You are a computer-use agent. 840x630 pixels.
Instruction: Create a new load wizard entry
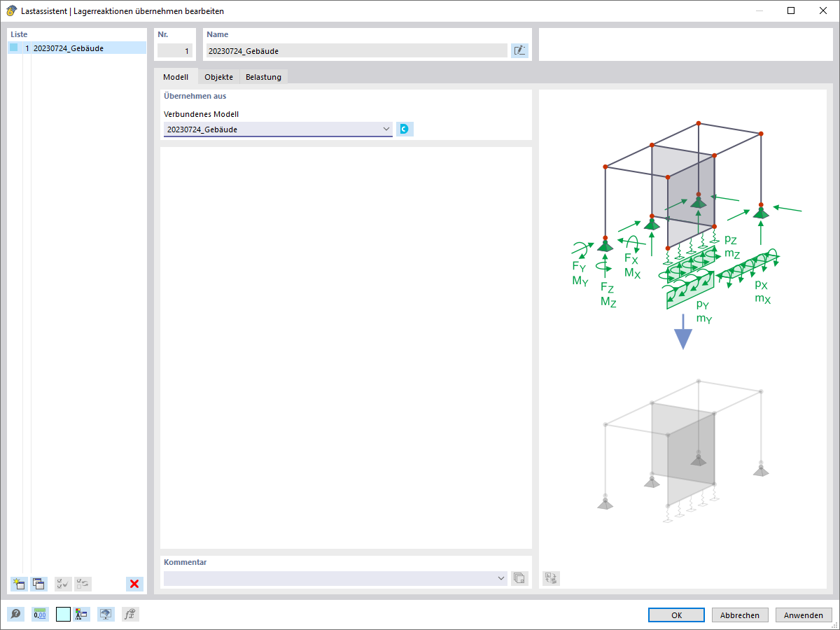pos(19,584)
